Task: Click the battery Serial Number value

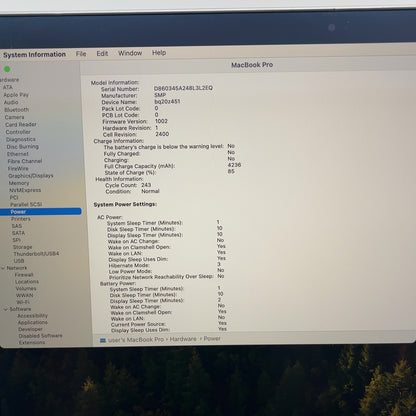Action: coord(183,88)
